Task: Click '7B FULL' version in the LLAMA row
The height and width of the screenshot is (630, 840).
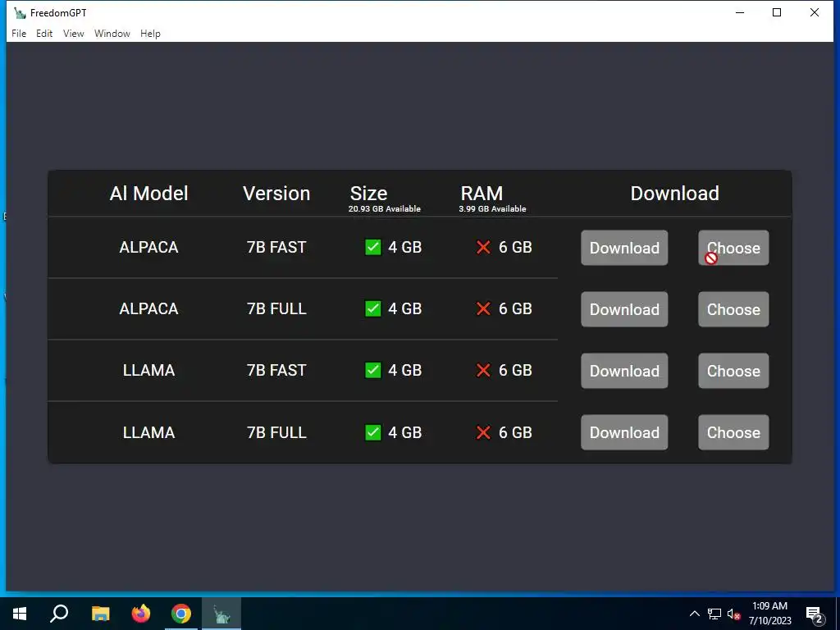Action: (x=276, y=432)
